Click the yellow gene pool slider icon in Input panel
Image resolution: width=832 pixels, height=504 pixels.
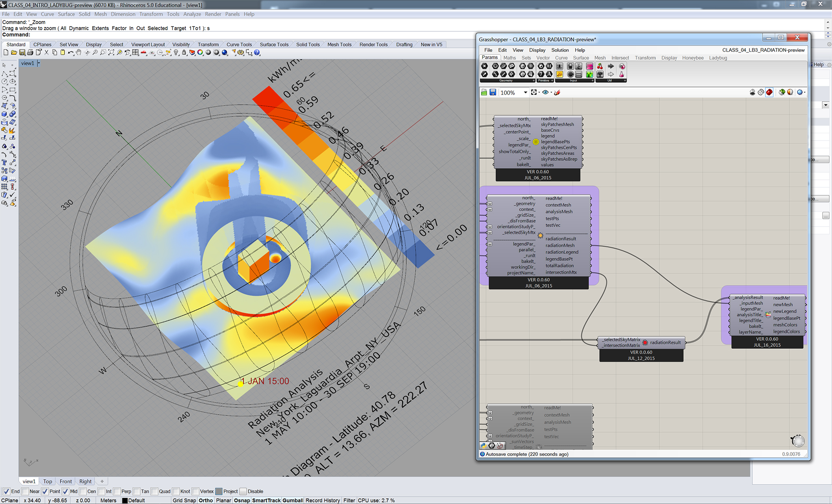click(559, 74)
